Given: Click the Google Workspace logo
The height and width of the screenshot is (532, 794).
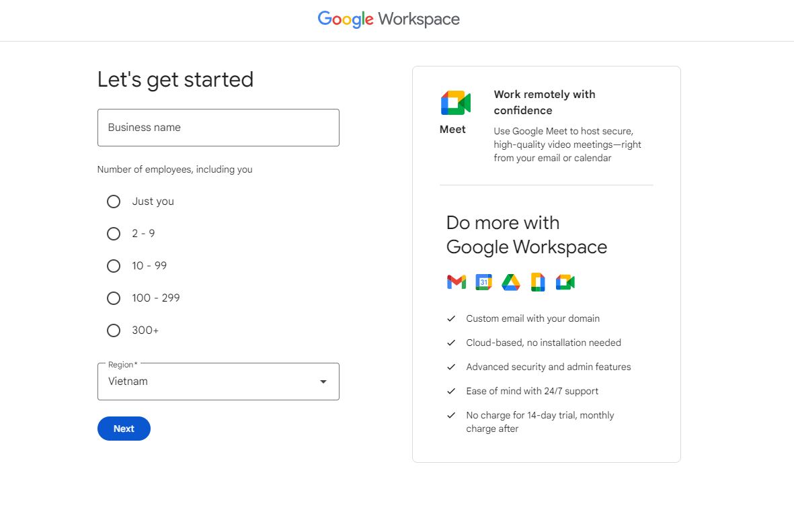Looking at the screenshot, I should (x=389, y=19).
